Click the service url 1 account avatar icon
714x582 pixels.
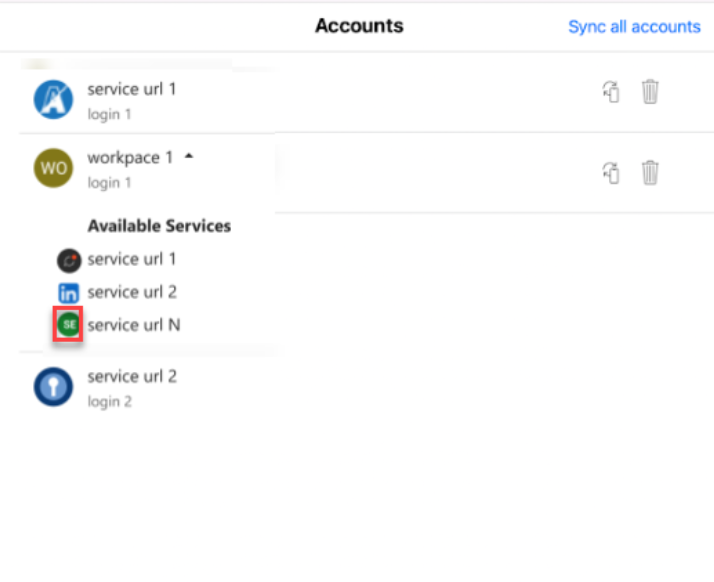[x=52, y=100]
